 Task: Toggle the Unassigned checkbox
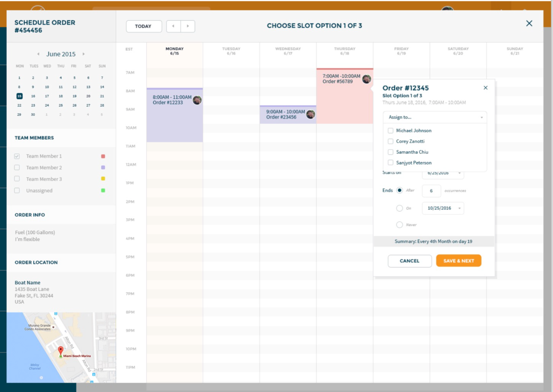[17, 191]
